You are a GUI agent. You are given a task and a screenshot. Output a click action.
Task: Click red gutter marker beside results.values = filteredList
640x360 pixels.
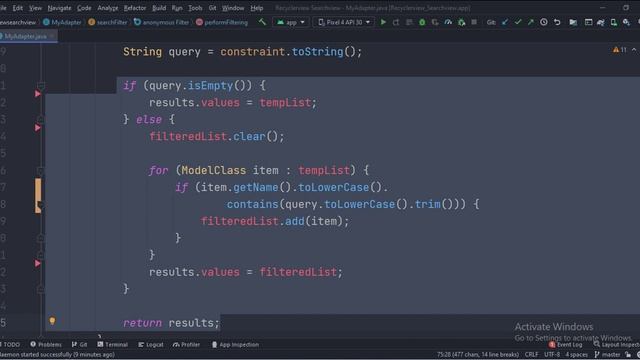coord(38,263)
